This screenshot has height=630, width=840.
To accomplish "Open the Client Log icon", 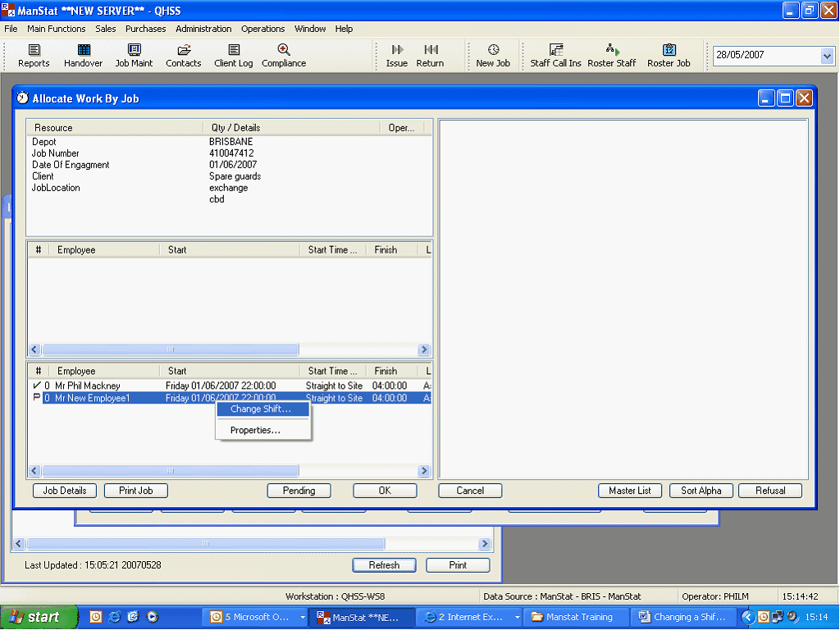I will [x=234, y=56].
